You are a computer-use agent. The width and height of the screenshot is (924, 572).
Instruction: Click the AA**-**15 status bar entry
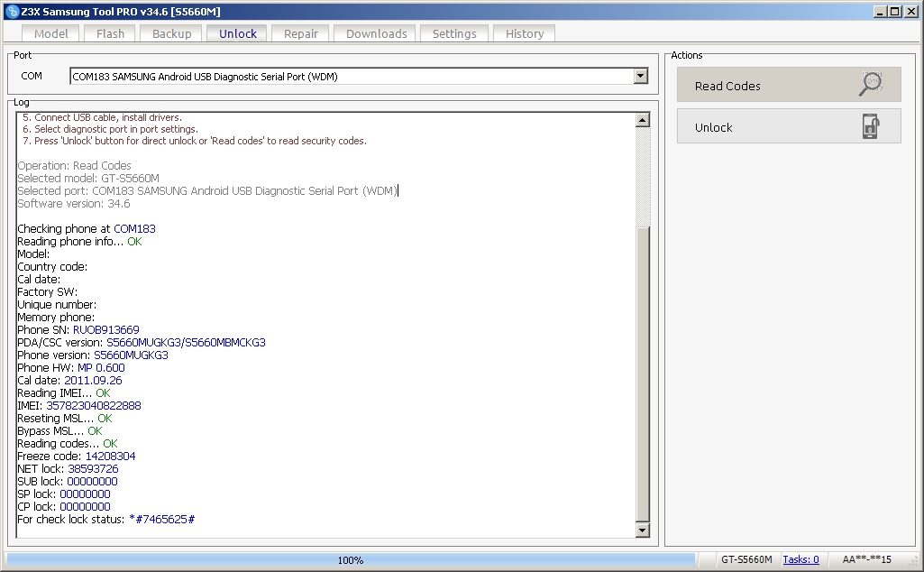pyautogui.click(x=866, y=559)
